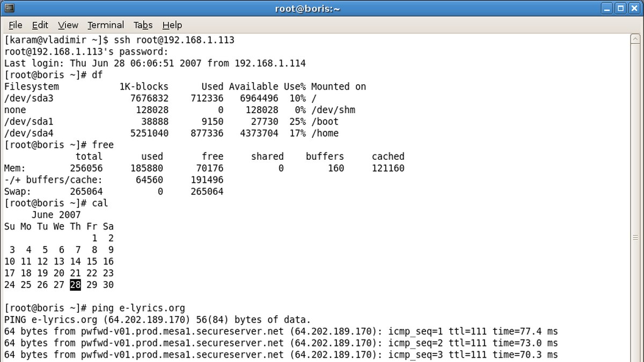Screen dimensions: 644x362
Task: Click the /dev/shm mount point
Action: point(333,110)
